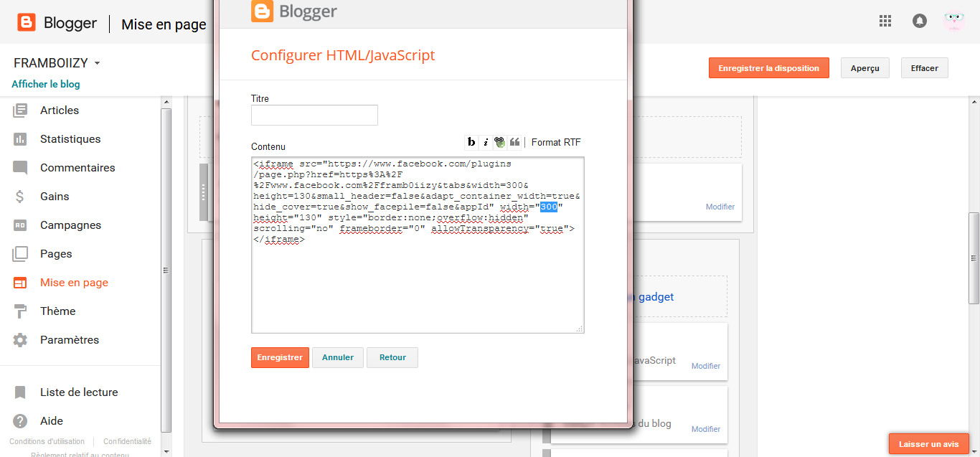980x457 pixels.
Task: Click the Blogger logo in dialog header
Action: [x=294, y=11]
